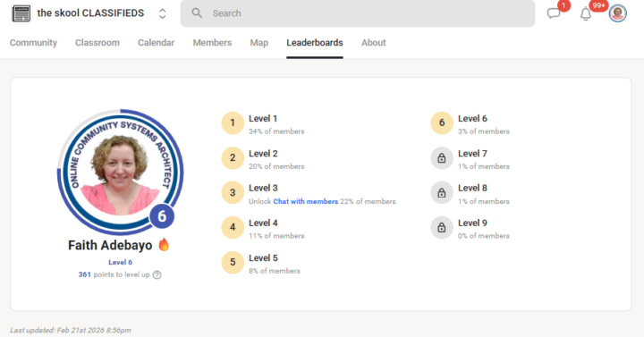644x337 pixels.
Task: Click the Level 1 number badge
Action: 233,122
